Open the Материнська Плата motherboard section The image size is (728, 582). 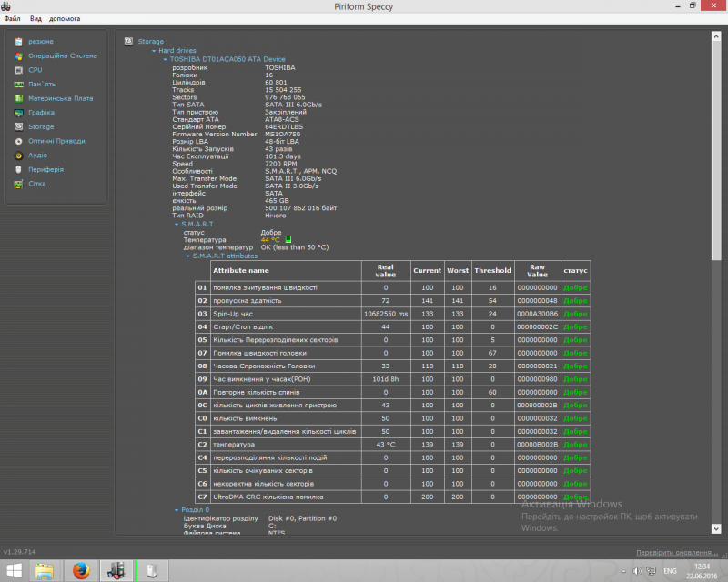60,98
